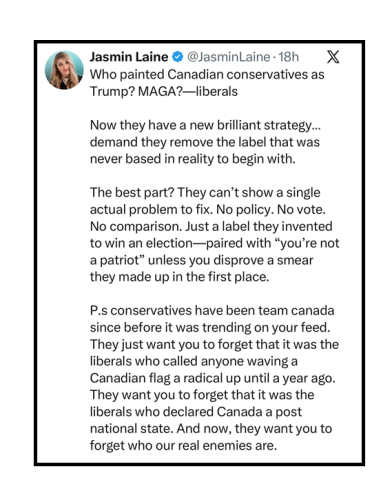Click the last line 'forget who our real enemies are.'

tap(183, 446)
